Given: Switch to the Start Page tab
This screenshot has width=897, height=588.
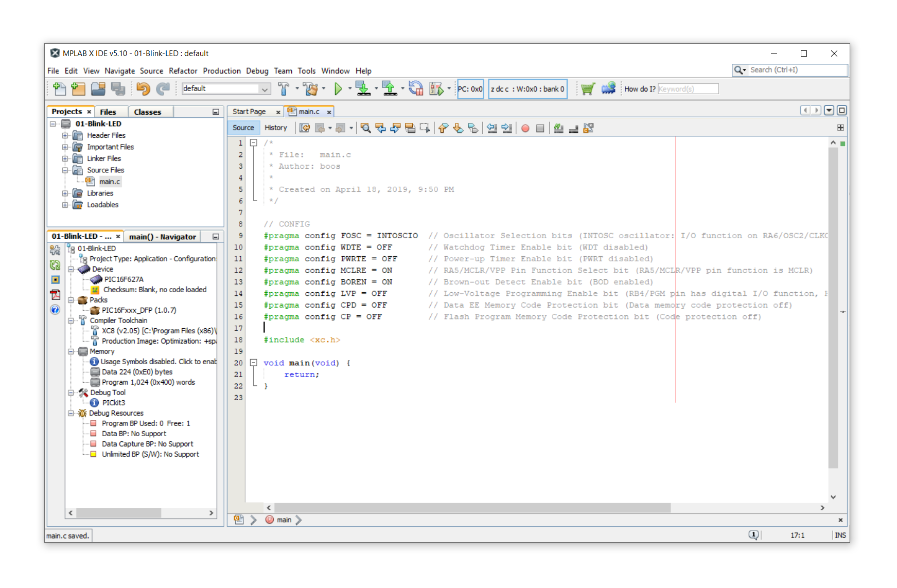Looking at the screenshot, I should pos(249,112).
